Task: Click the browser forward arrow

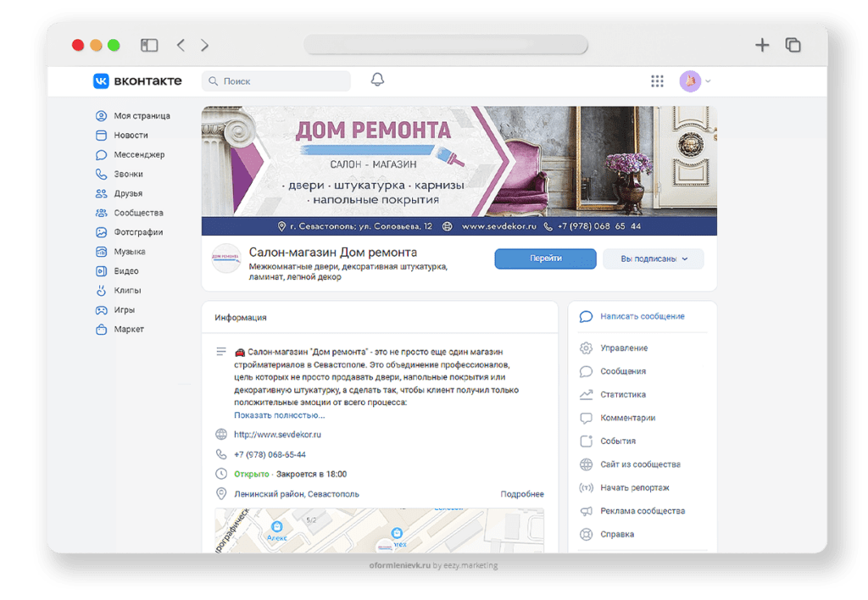Action: (205, 45)
